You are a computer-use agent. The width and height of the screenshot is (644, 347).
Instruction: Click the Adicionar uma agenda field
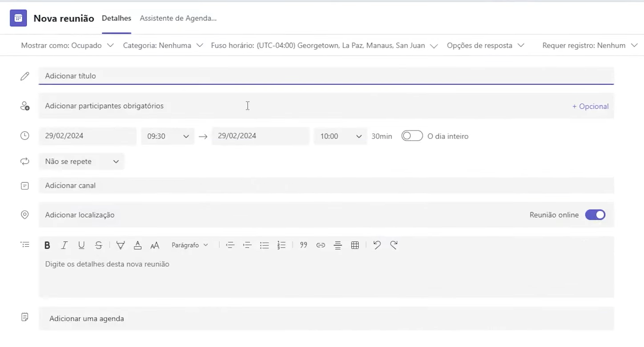(326, 318)
